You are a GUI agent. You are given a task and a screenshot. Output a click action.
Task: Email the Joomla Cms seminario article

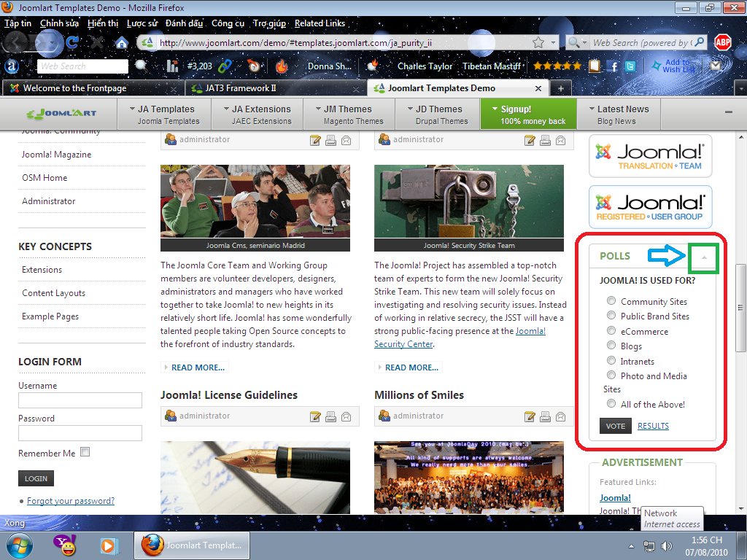point(347,140)
